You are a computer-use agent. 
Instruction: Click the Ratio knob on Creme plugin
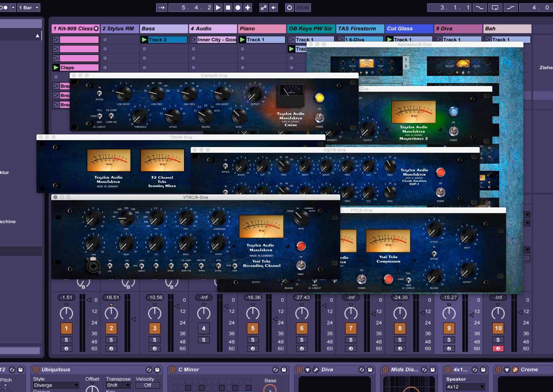click(239, 116)
